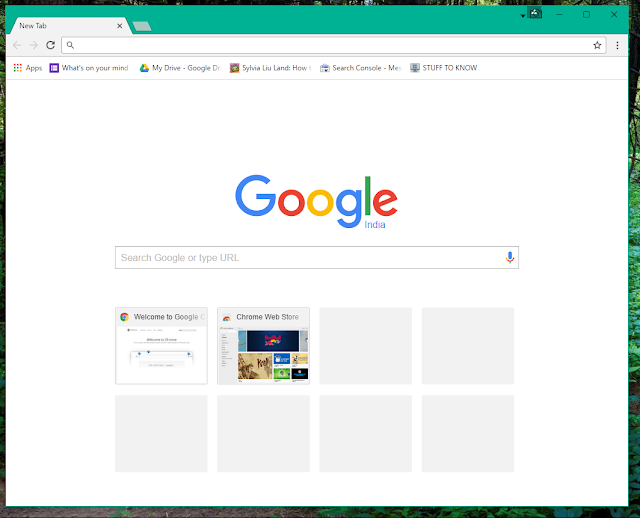
Task: Click the browser Back arrow
Action: 17,45
